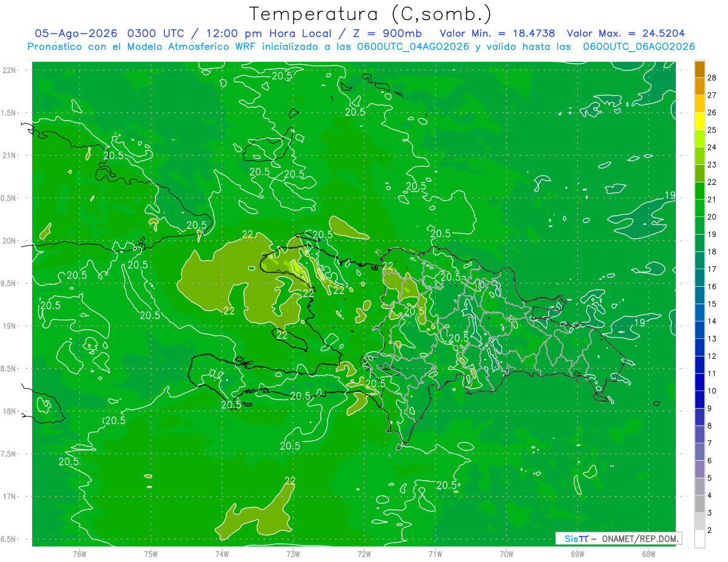Click the 'SisTT – ONAMET/REP.DOM.' logo
The height and width of the screenshot is (562, 728).
(619, 538)
